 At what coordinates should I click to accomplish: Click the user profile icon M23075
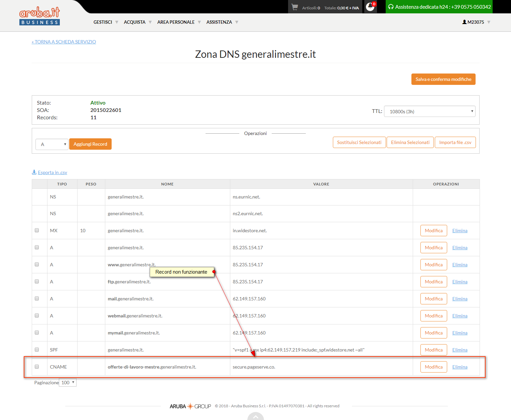click(464, 22)
